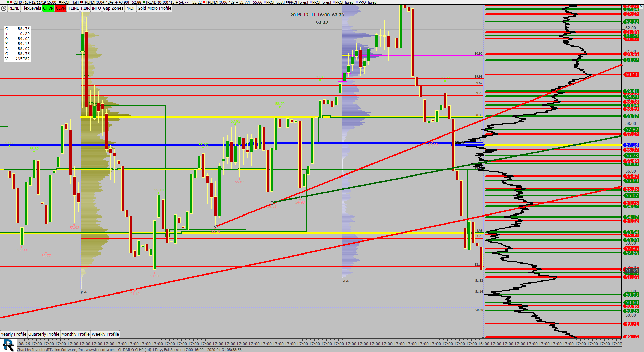Click the Gap Zones toolbar button
Screen dimensions: 644x352
[113, 8]
